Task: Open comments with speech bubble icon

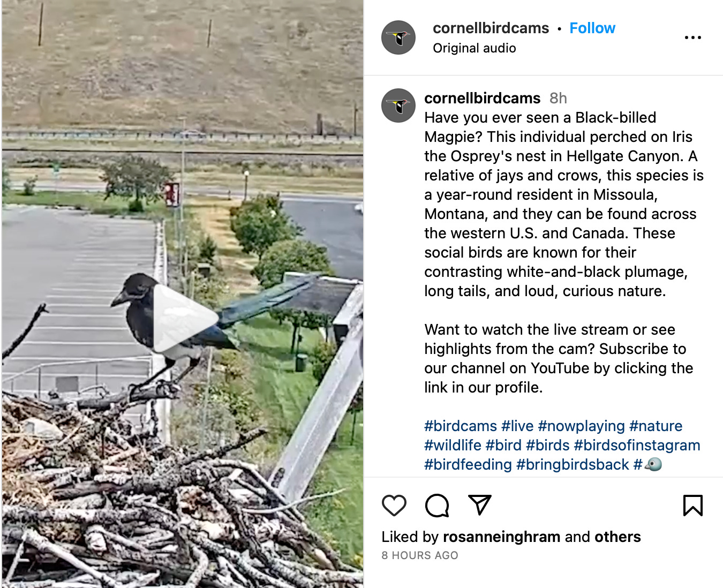Action: coord(437,506)
